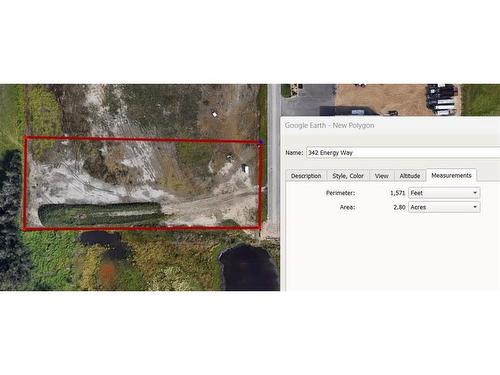
Task: Select the Measurements tab
Action: tap(451, 175)
